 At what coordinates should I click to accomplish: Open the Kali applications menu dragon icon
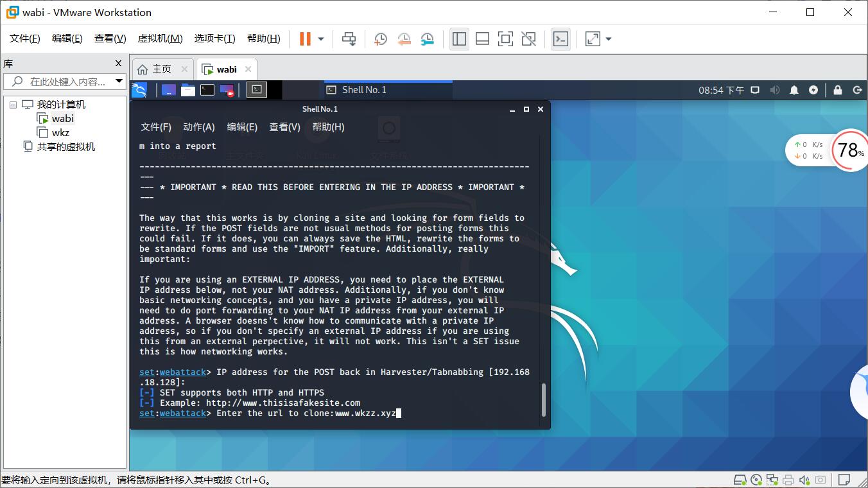coord(139,90)
